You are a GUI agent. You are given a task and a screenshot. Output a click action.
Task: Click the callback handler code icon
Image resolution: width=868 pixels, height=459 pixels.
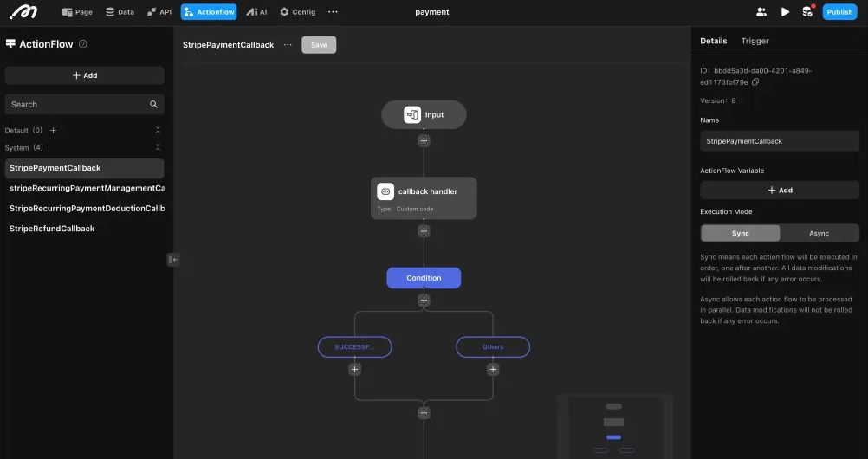(x=385, y=191)
